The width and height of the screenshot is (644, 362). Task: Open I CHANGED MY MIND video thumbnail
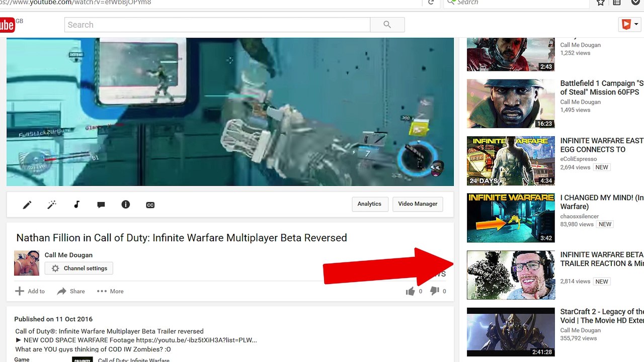511,218
